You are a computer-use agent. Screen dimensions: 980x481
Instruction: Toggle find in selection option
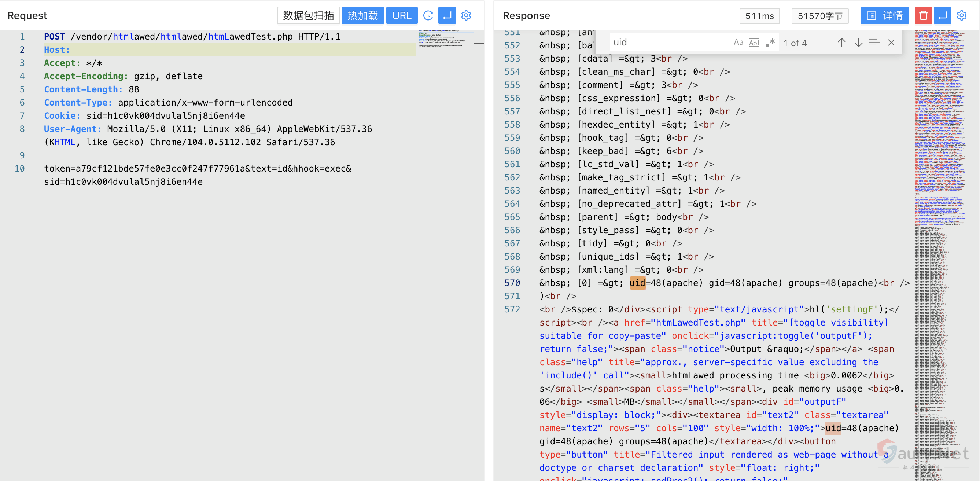874,43
